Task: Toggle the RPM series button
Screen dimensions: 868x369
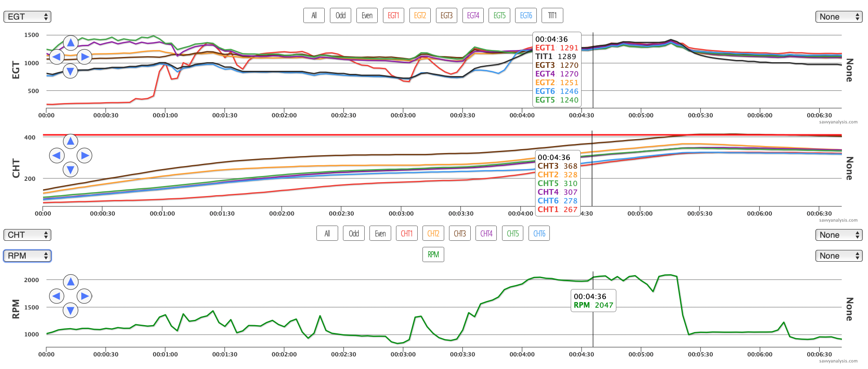Action: click(x=433, y=254)
